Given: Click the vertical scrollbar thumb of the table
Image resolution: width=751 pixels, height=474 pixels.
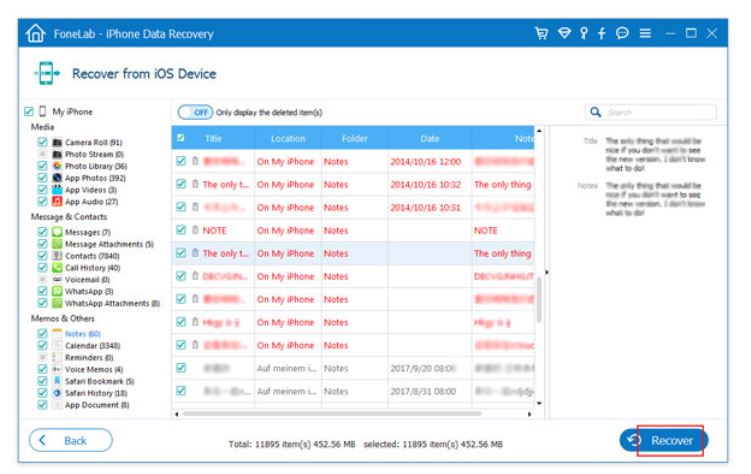Looking at the screenshot, I should pyautogui.click(x=539, y=300).
